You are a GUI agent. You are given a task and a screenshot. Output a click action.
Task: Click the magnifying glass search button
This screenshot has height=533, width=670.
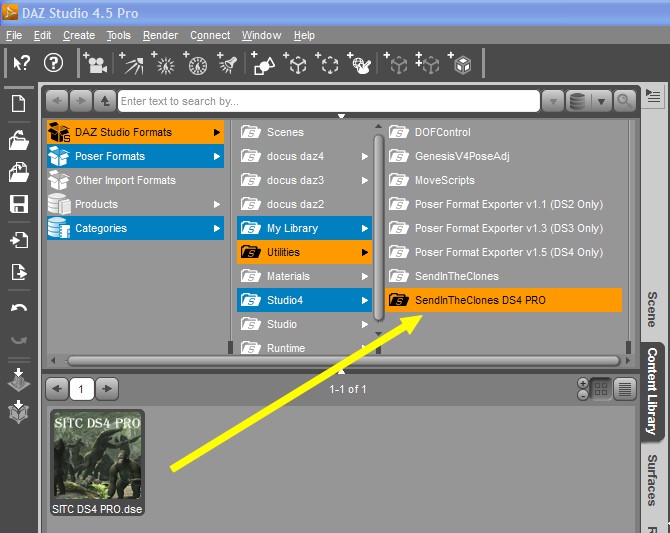[x=624, y=101]
